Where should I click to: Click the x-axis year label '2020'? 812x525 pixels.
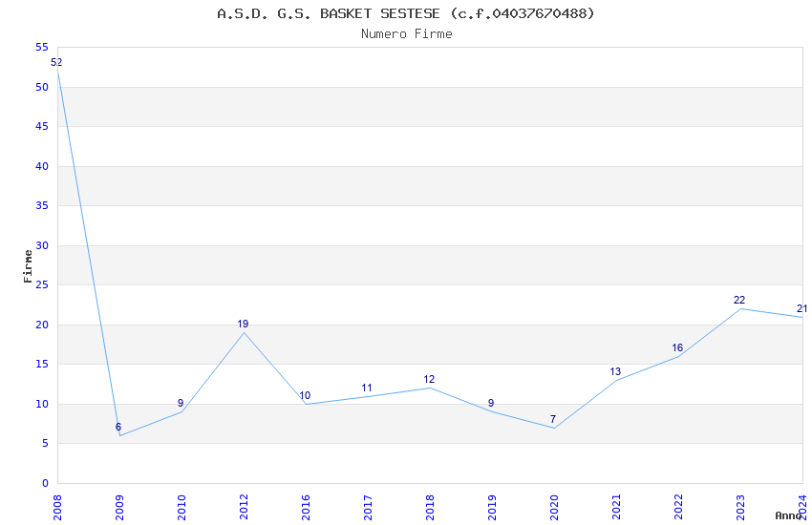(554, 507)
